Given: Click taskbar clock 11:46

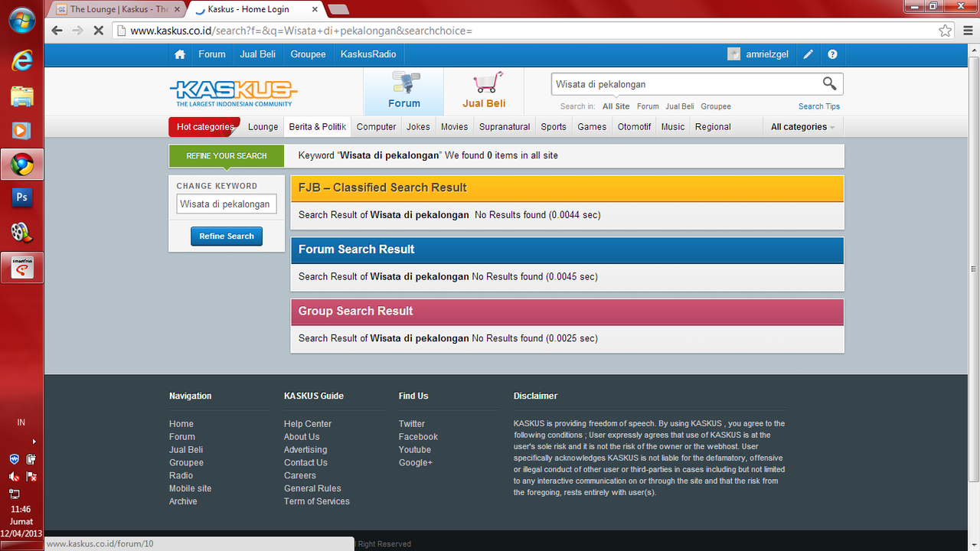Looking at the screenshot, I should pyautogui.click(x=21, y=509).
